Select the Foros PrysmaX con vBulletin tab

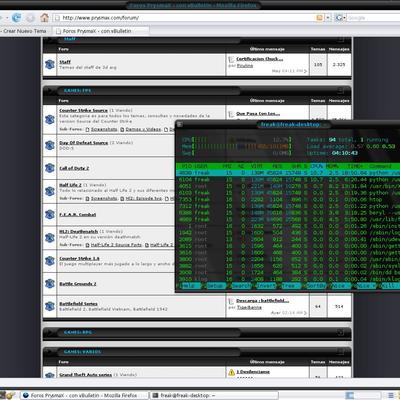point(101,31)
